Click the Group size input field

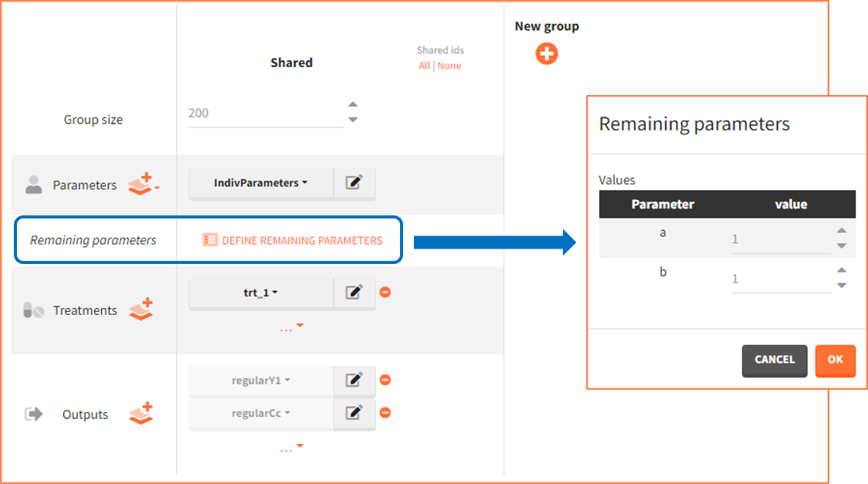click(264, 113)
